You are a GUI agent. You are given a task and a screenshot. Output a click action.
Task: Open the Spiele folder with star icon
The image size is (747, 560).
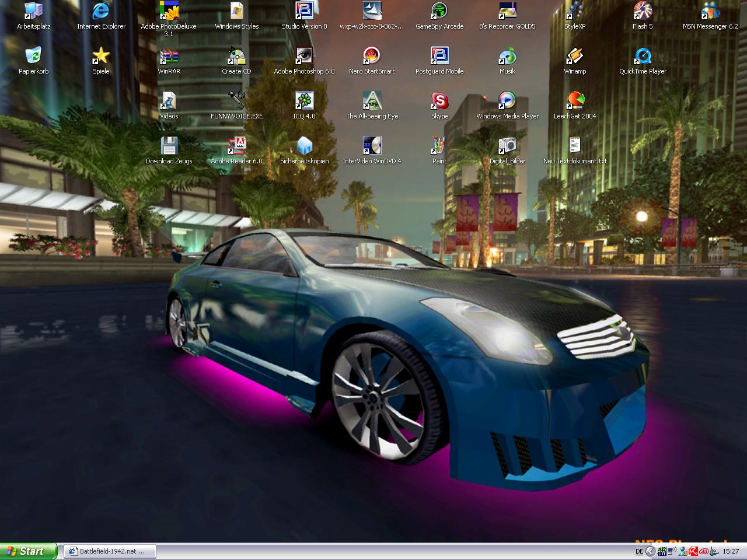(x=101, y=61)
